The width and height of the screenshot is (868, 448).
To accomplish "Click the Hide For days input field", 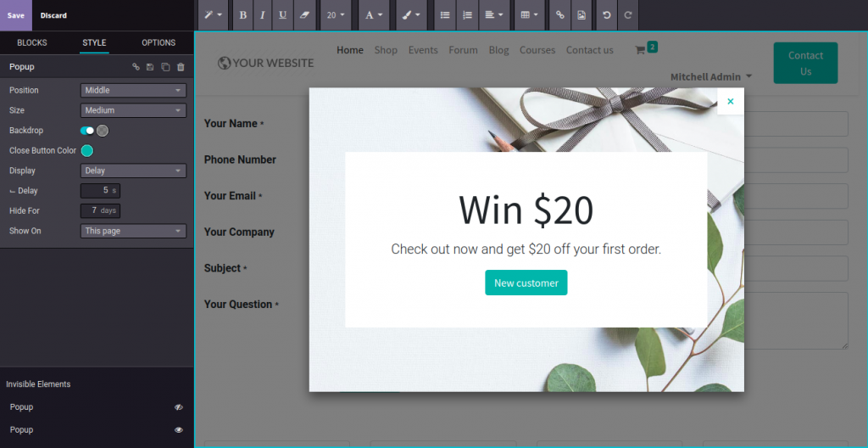I will point(96,210).
